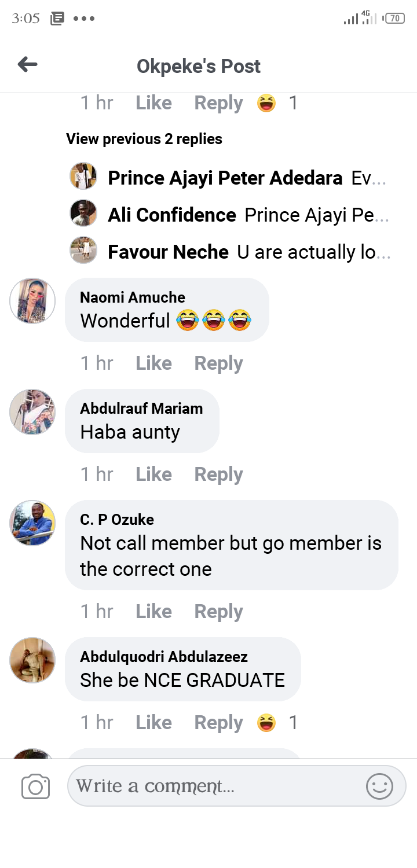Tap Abdulquodri Abdulazeez's avatar
This screenshot has height=868, width=417.
point(32,660)
